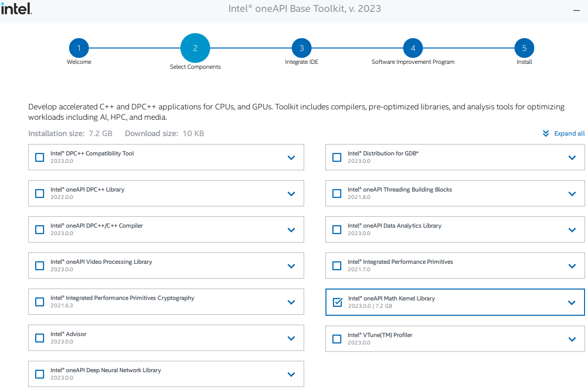Expand Math Kernel Library chevron
This screenshot has height=390, width=588.
tap(572, 303)
